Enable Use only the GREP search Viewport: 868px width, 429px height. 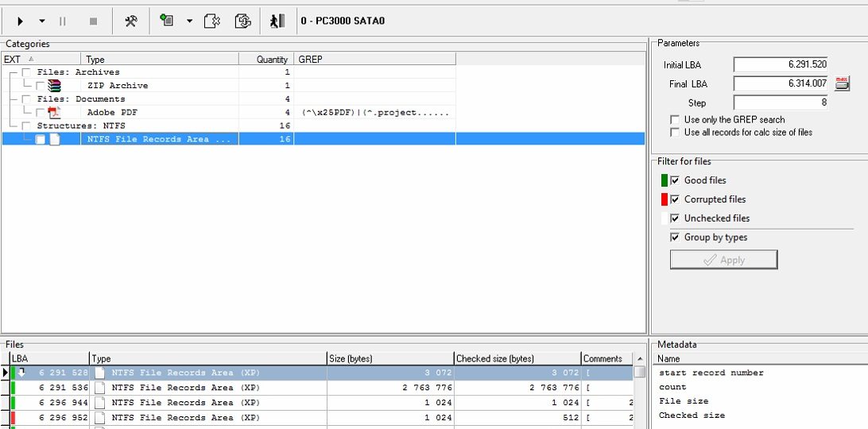tap(675, 120)
